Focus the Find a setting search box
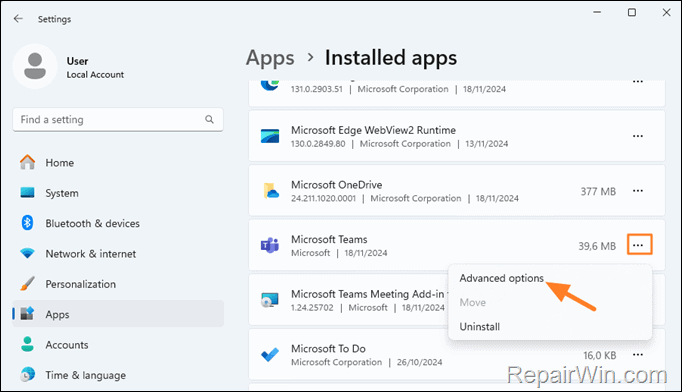Viewport: 682px width, 392px height. pyautogui.click(x=118, y=120)
